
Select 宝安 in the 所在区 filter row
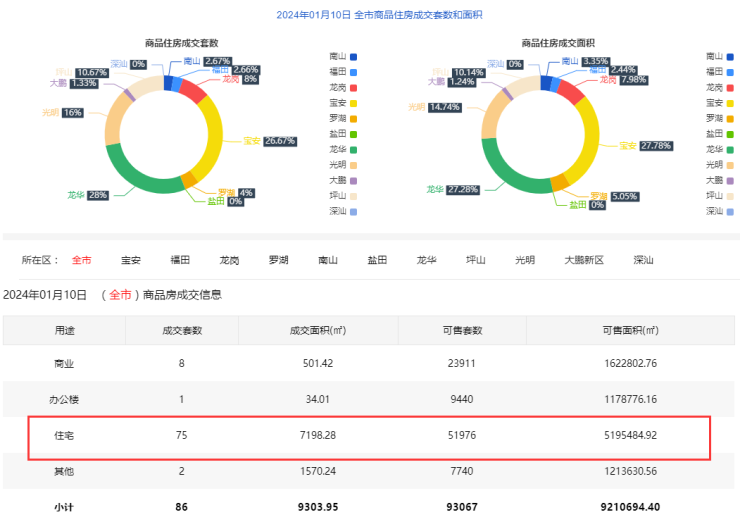pos(131,260)
